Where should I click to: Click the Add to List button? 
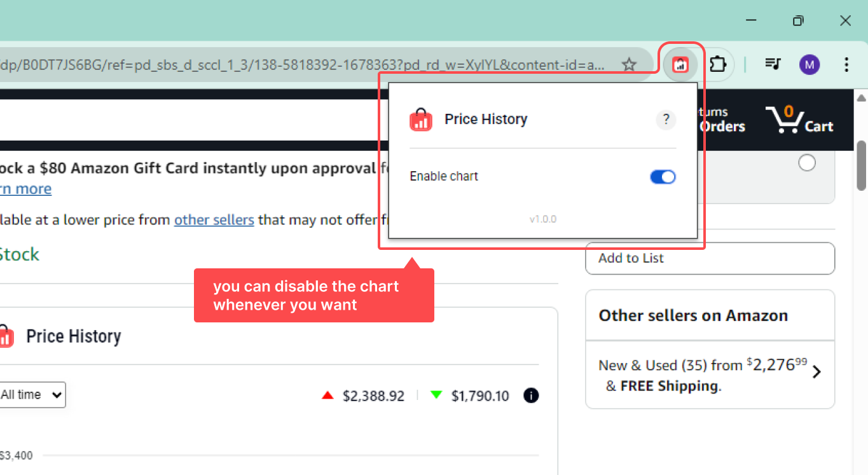pos(710,258)
